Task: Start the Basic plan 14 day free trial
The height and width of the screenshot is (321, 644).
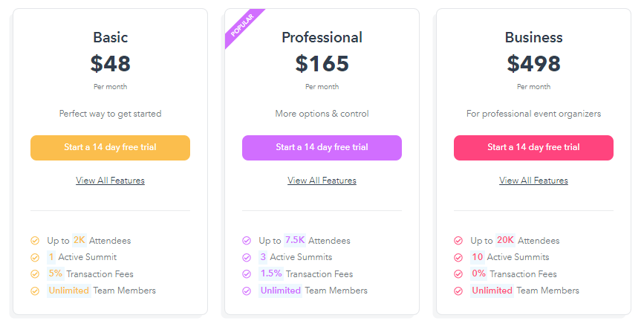Action: pos(110,148)
